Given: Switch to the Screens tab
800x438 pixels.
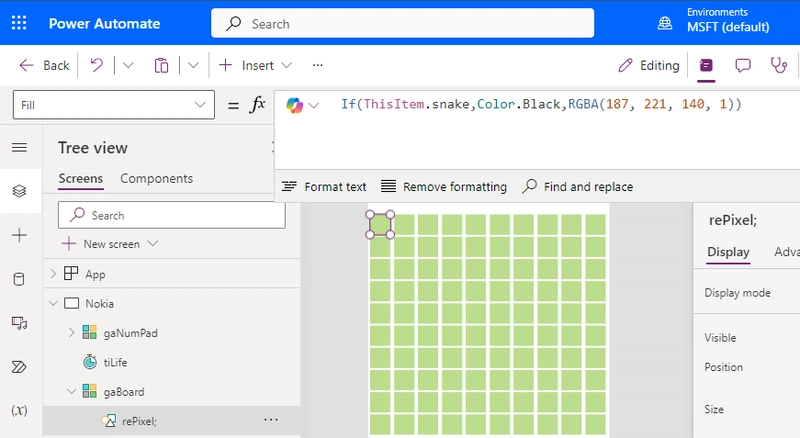Looking at the screenshot, I should pos(81,179).
